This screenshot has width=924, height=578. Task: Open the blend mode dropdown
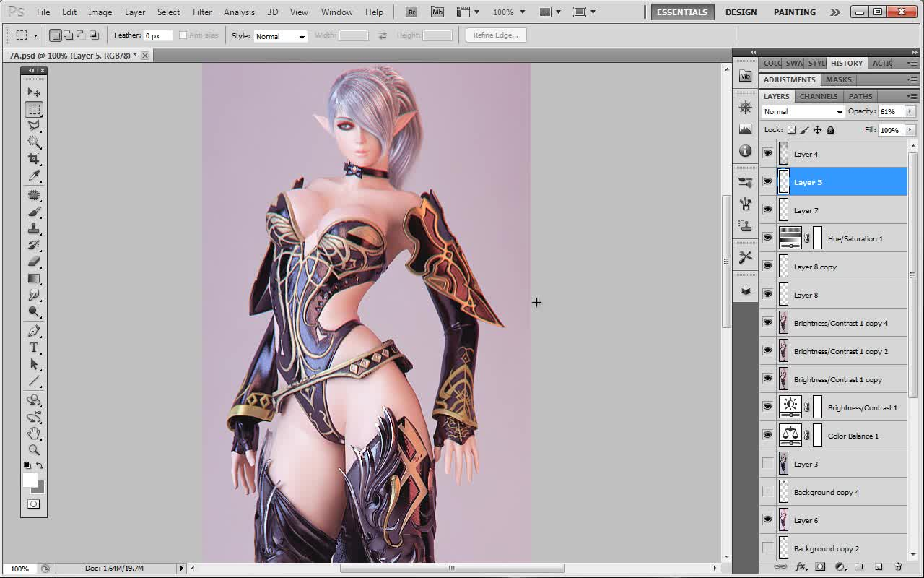click(x=803, y=111)
